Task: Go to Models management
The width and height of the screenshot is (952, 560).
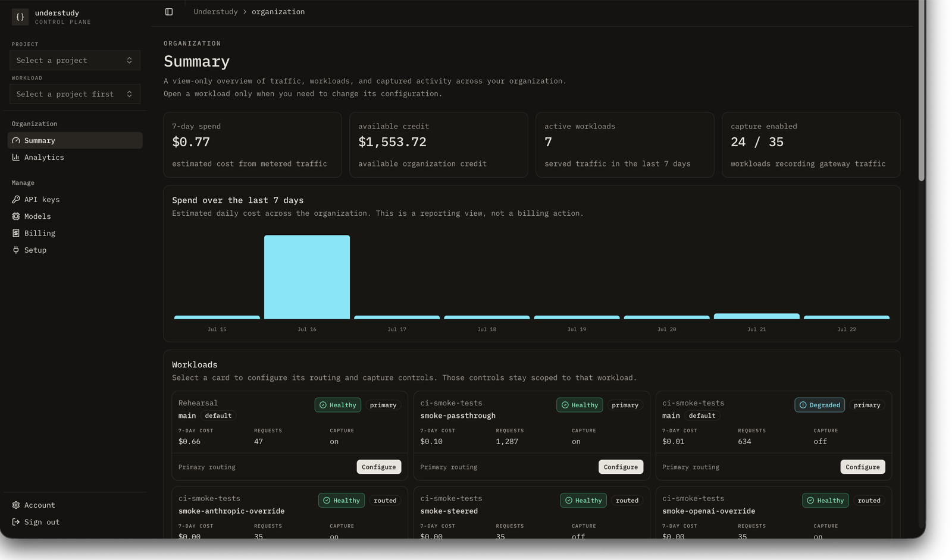Action: click(x=75, y=216)
